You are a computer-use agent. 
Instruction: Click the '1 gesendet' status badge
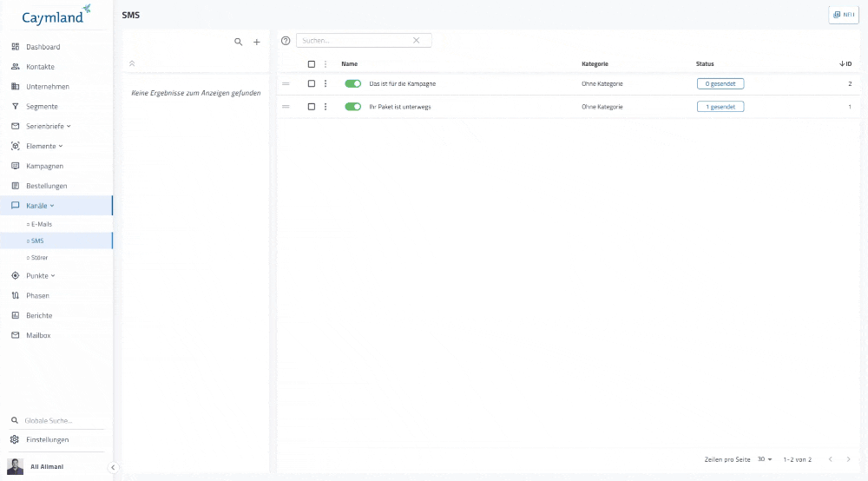pos(720,107)
